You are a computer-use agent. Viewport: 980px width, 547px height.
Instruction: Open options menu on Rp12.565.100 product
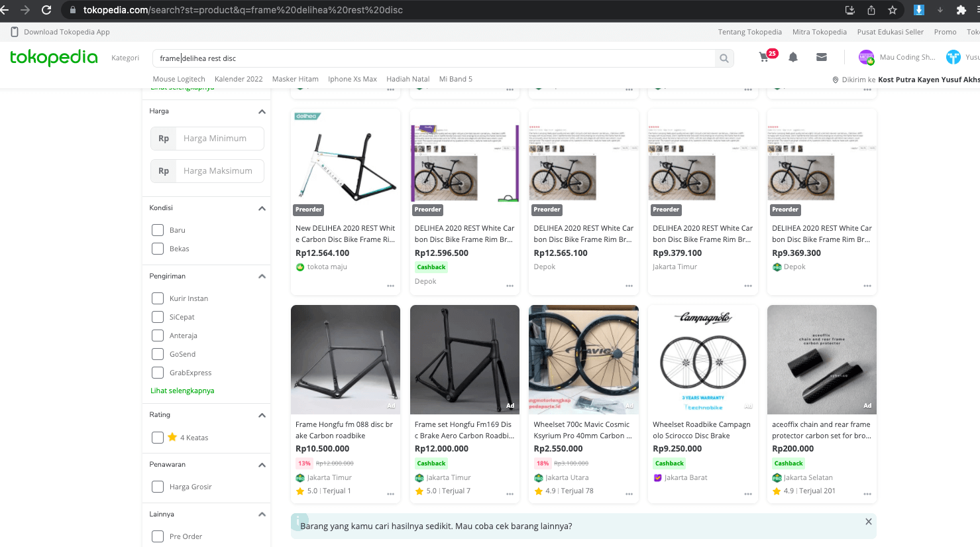[x=629, y=286]
